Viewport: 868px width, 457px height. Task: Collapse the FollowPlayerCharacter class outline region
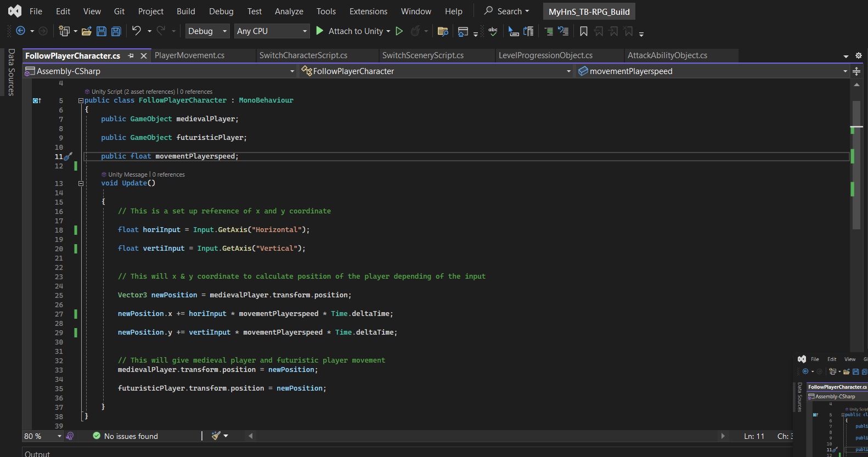point(81,101)
